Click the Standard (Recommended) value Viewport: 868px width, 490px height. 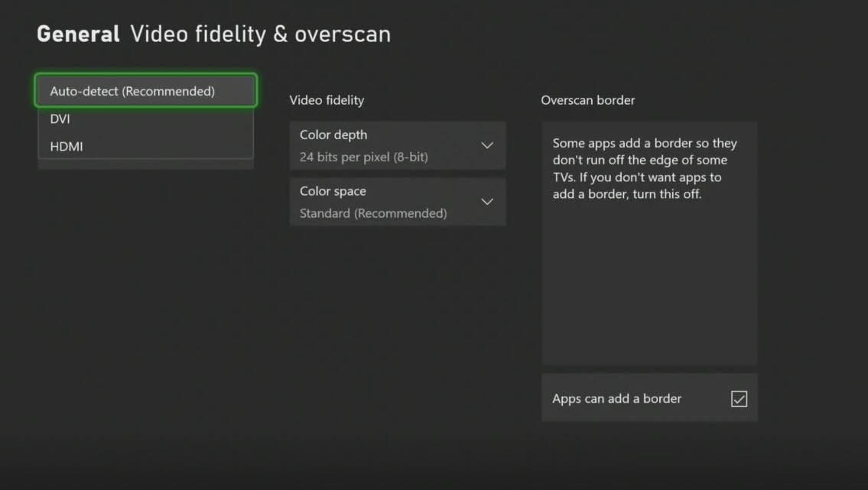373,213
